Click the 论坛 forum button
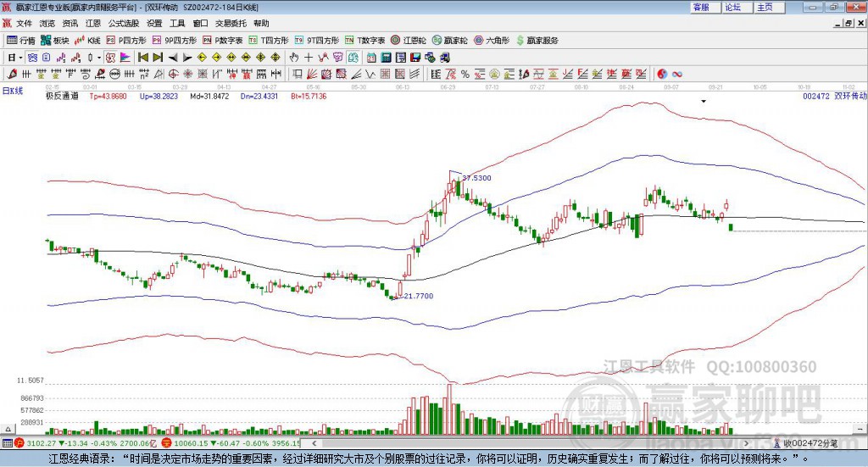 click(737, 7)
